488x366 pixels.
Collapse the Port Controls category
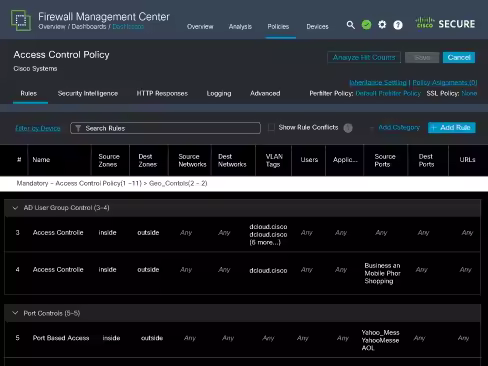15,313
